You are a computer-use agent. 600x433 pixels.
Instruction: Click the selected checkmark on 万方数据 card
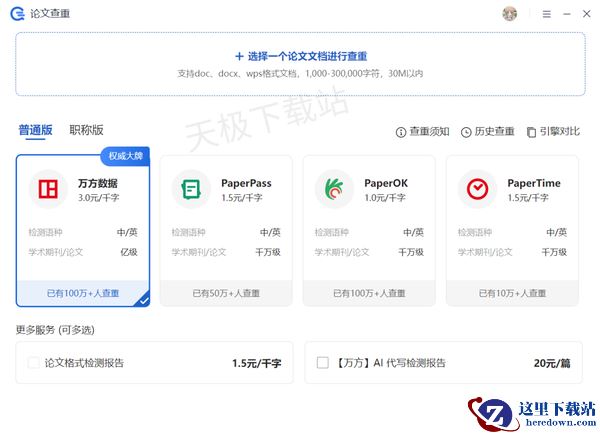tap(143, 300)
